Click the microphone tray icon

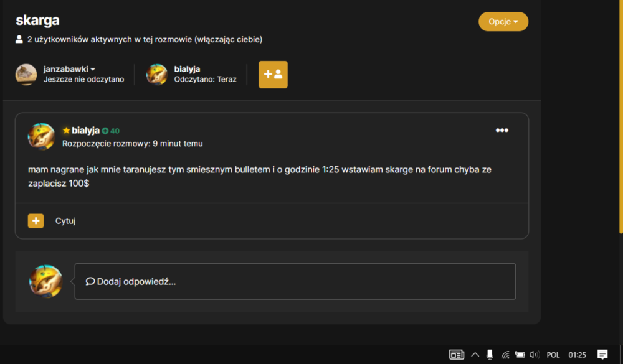[490, 355]
